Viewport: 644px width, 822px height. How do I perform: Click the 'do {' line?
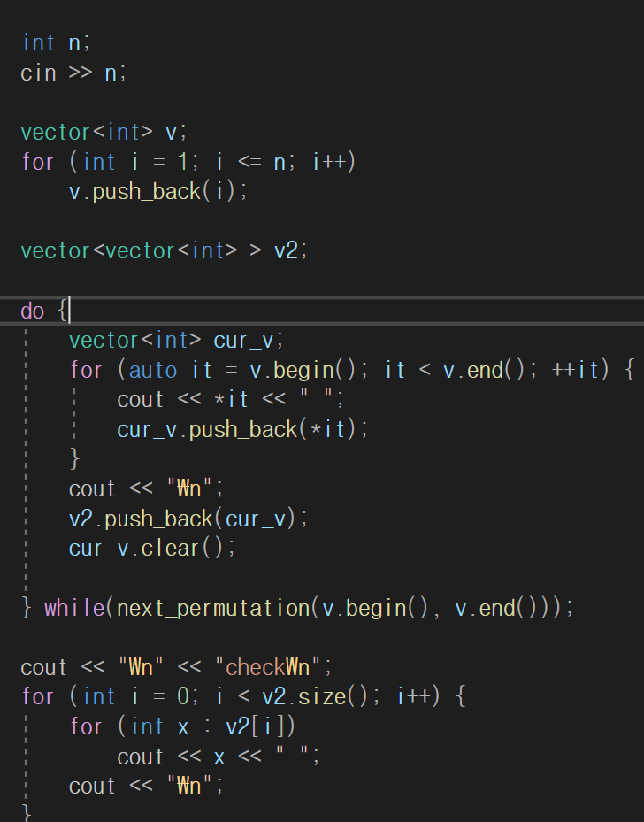click(44, 311)
